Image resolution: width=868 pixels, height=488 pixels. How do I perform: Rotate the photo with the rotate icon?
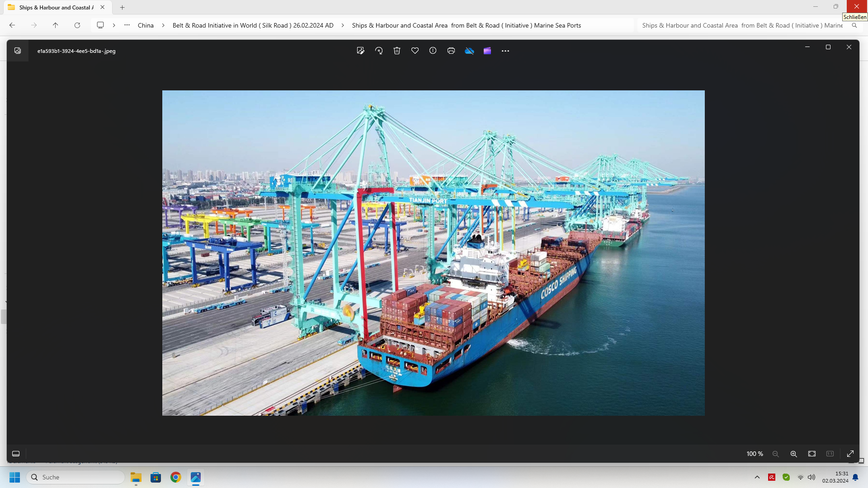(379, 51)
